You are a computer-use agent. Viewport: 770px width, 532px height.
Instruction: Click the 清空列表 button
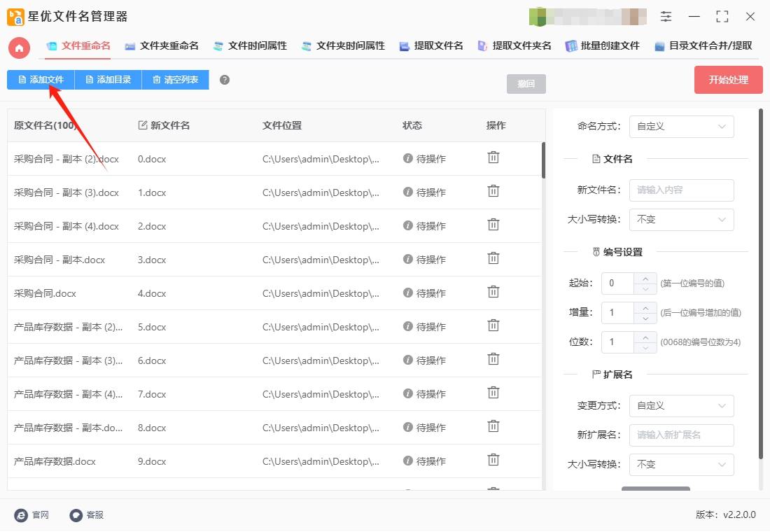[175, 80]
